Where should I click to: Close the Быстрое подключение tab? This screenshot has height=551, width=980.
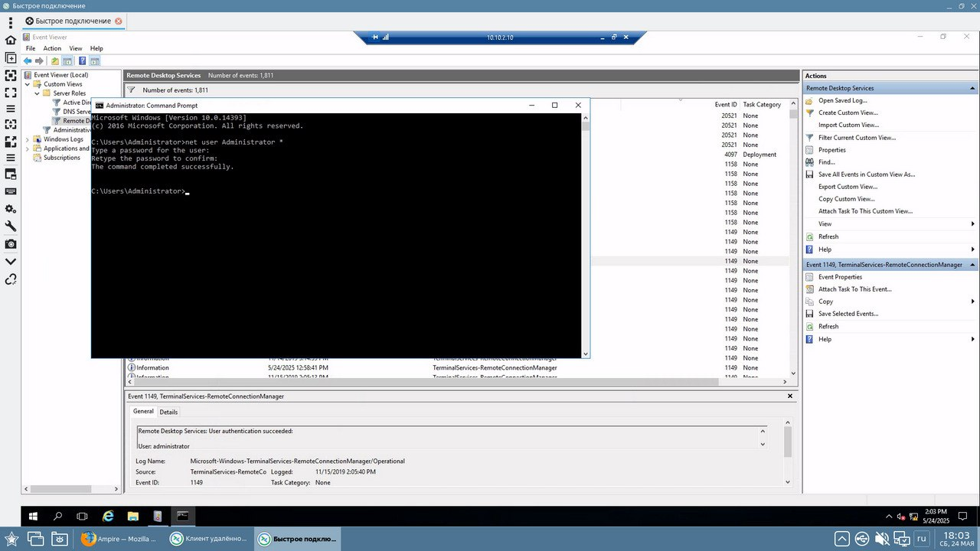click(119, 21)
